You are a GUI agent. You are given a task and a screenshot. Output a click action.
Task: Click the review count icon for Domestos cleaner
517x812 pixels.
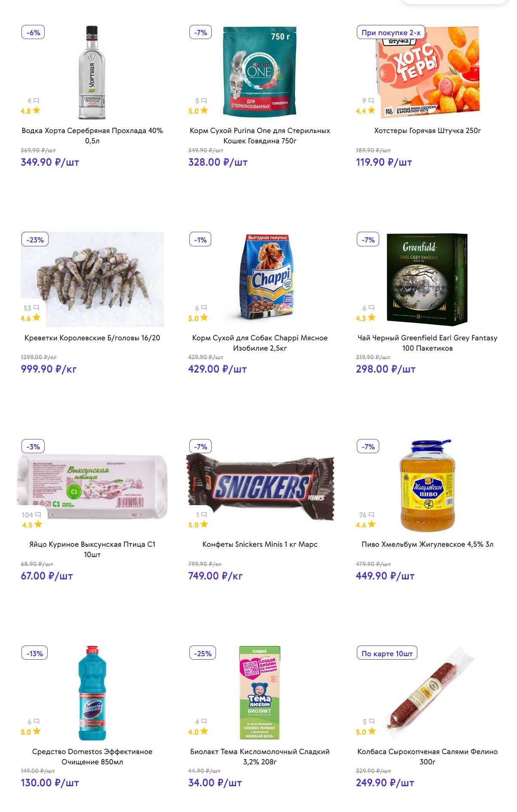[36, 721]
